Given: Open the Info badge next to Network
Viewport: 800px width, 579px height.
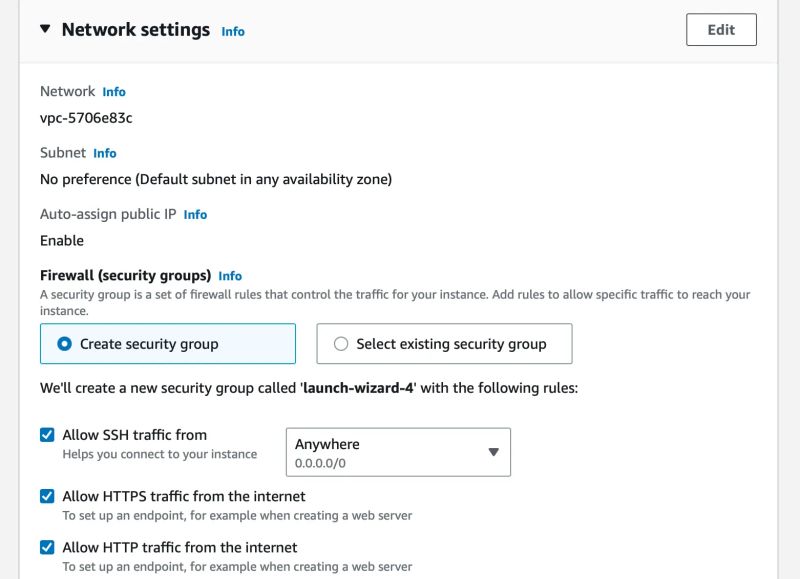Looking at the screenshot, I should click(114, 91).
